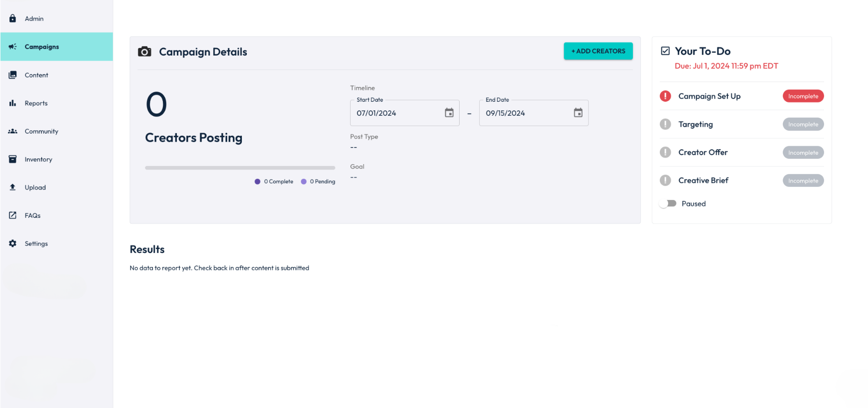Toggle the Paused switch
The height and width of the screenshot is (408, 868).
[668, 204]
